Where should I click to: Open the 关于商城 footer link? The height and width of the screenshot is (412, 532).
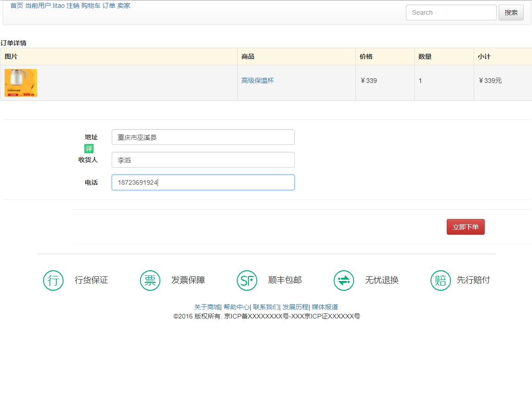coord(207,307)
